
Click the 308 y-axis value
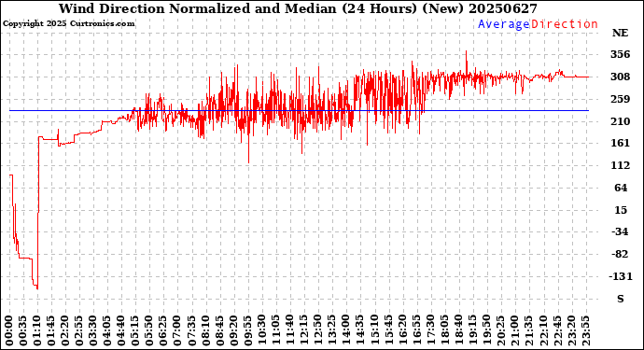(x=620, y=77)
